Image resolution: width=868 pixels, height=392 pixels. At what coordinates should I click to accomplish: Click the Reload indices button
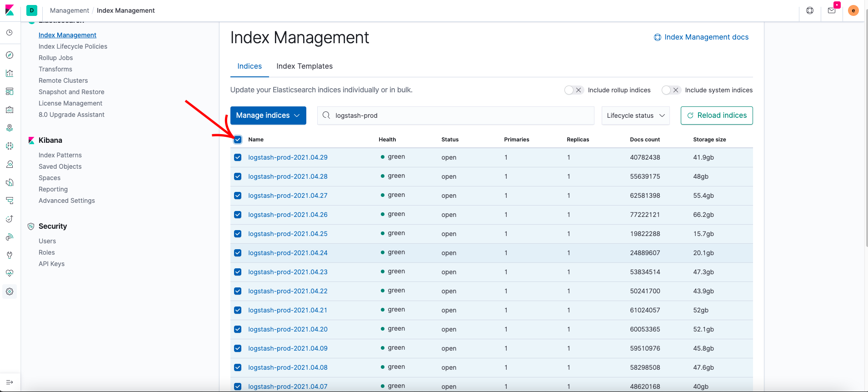717,116
